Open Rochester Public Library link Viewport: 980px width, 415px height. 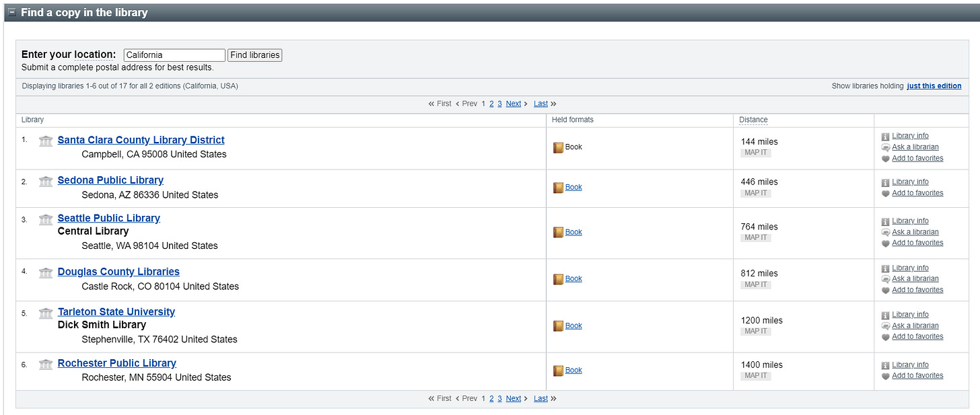(117, 363)
